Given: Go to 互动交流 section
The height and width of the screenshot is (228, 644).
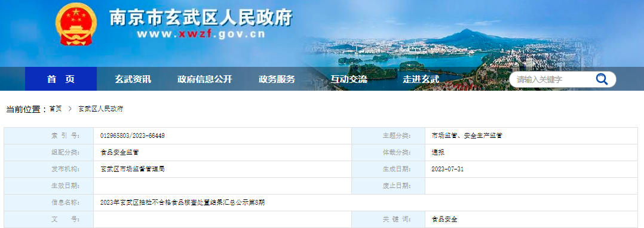Looking at the screenshot, I should (x=349, y=79).
